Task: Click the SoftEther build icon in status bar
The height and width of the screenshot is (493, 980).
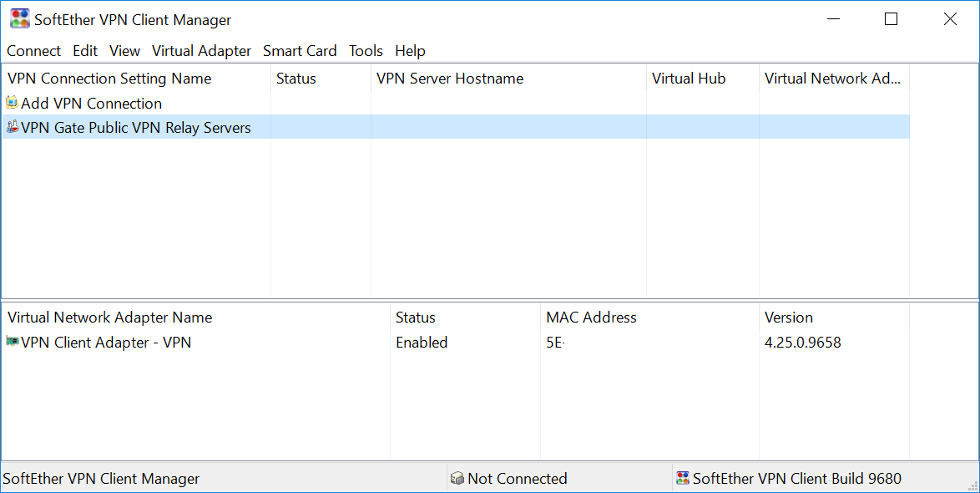Action: click(683, 479)
